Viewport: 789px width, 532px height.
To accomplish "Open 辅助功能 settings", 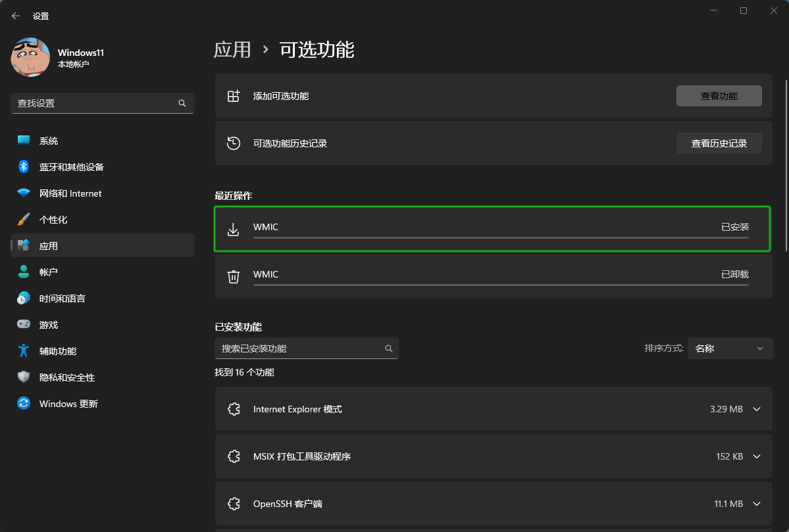I will (x=58, y=351).
